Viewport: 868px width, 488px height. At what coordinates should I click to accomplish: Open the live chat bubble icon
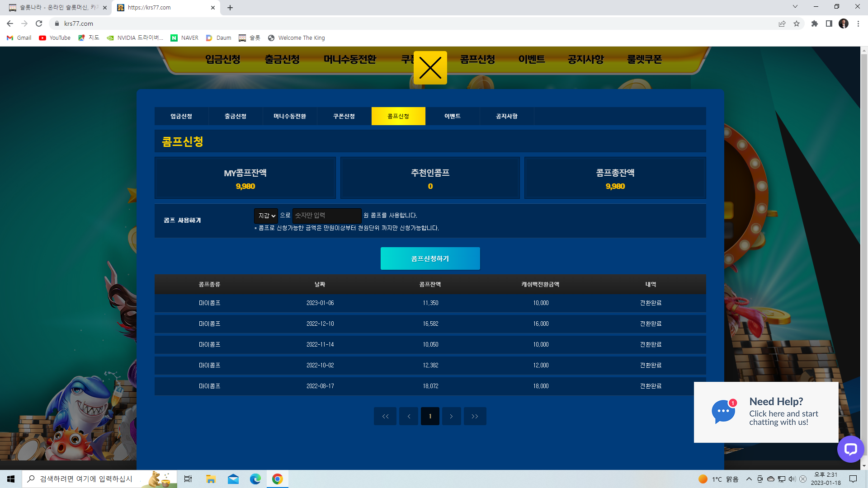pyautogui.click(x=850, y=449)
